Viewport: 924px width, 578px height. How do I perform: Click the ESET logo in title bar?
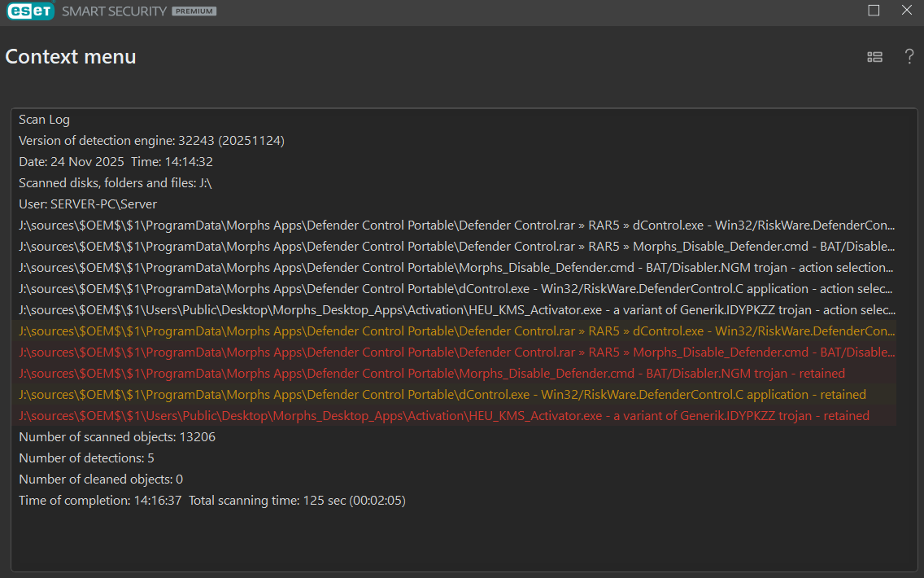28,11
